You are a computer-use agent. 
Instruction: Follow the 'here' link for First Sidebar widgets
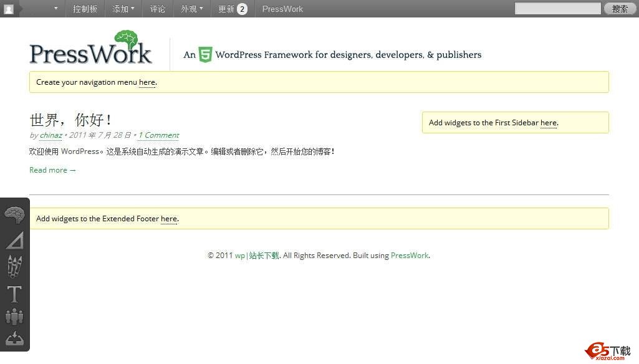tap(549, 123)
